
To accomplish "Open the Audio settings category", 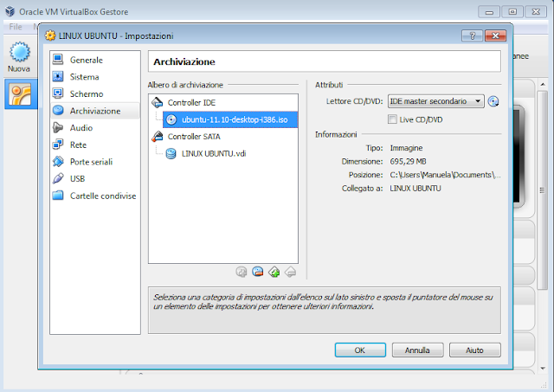I will (95, 127).
